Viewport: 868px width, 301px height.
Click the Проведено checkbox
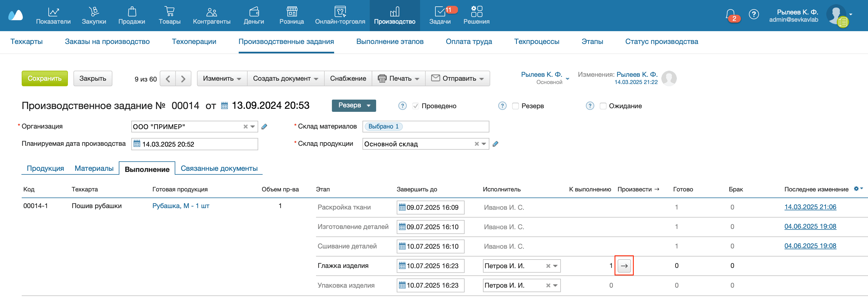(415, 105)
